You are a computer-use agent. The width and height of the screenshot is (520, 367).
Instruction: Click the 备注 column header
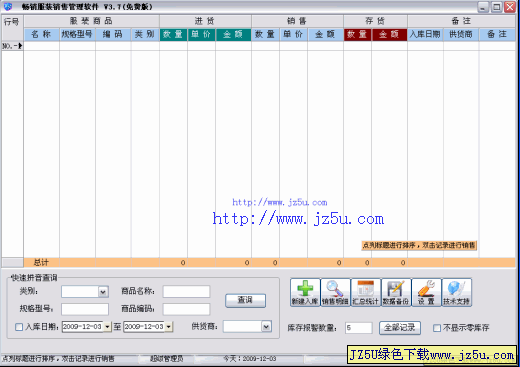pos(497,34)
